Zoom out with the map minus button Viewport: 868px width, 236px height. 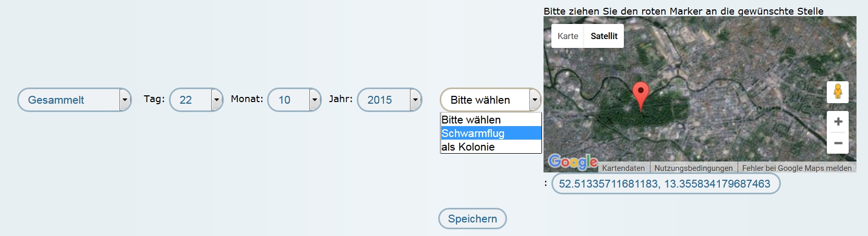point(838,143)
